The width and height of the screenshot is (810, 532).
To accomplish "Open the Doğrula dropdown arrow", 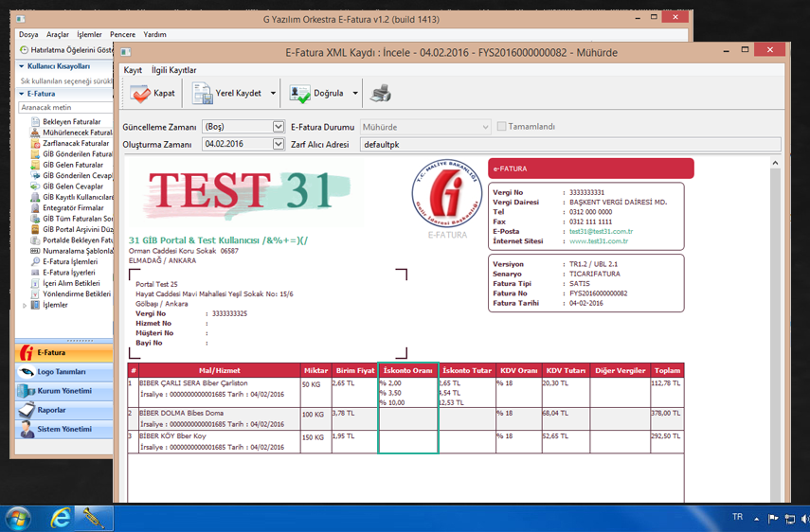I will [x=355, y=94].
